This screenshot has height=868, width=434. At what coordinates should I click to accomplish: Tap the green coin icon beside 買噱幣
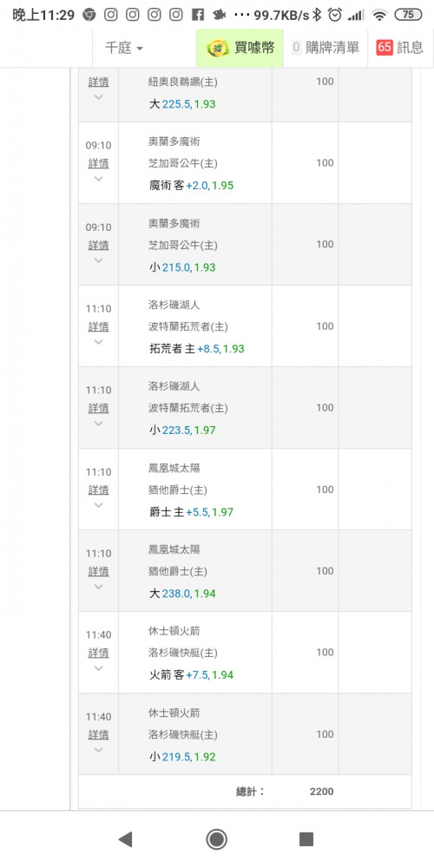click(218, 48)
